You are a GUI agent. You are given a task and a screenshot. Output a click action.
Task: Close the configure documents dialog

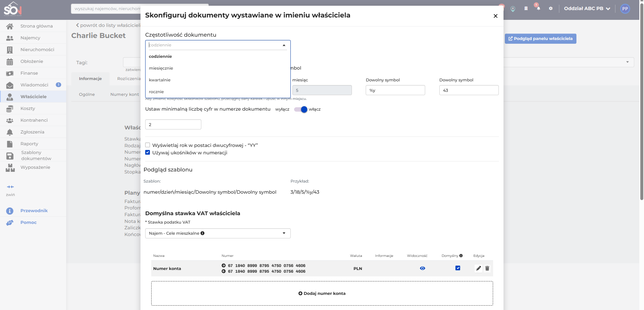tap(495, 16)
